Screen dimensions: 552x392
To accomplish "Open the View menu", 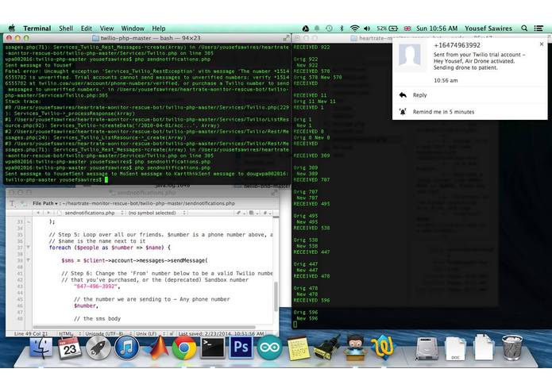I will click(106, 29).
